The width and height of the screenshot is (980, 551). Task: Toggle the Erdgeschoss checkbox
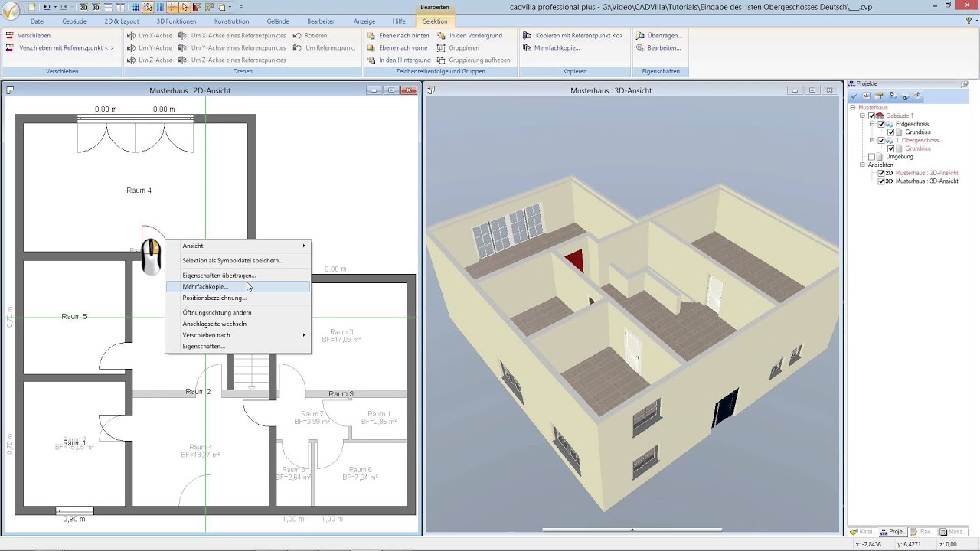pos(881,124)
